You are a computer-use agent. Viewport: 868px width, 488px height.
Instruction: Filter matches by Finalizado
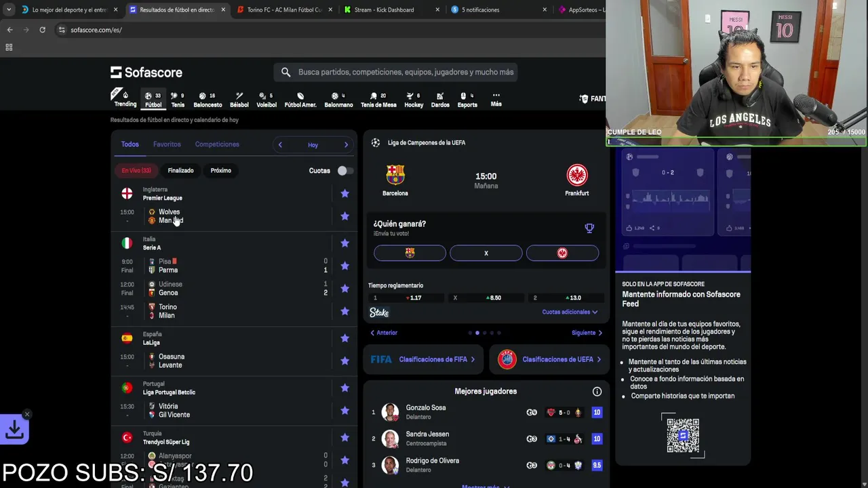click(180, 171)
